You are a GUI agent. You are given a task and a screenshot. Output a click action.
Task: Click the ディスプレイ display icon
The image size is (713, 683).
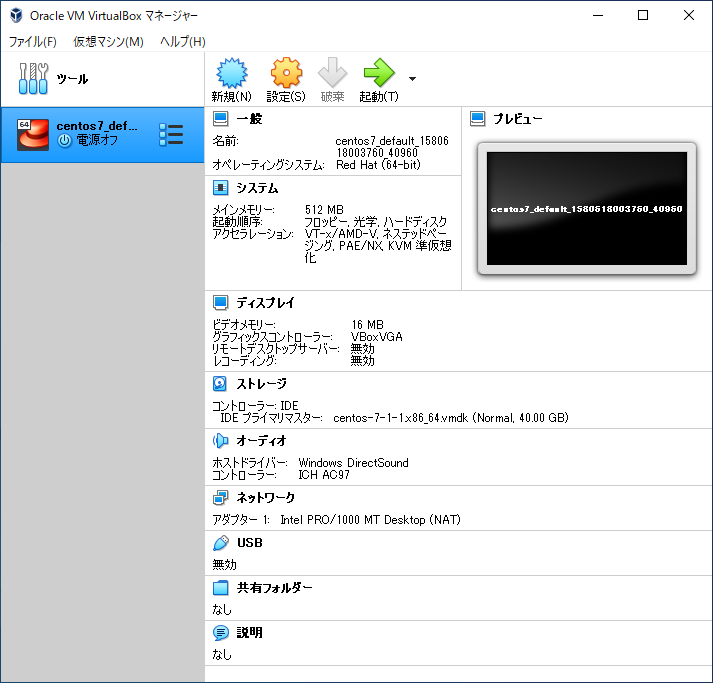point(221,302)
